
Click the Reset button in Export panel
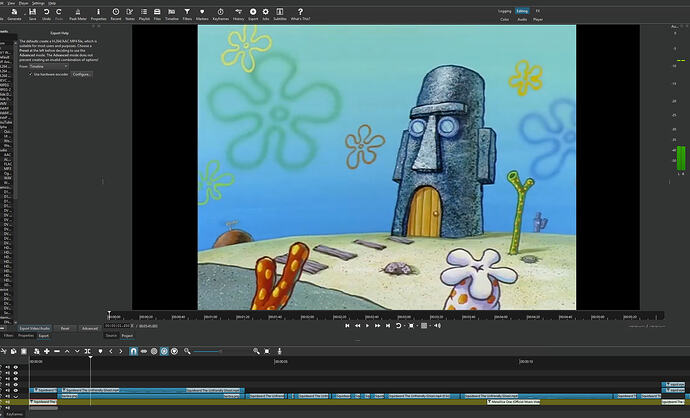pyautogui.click(x=65, y=328)
